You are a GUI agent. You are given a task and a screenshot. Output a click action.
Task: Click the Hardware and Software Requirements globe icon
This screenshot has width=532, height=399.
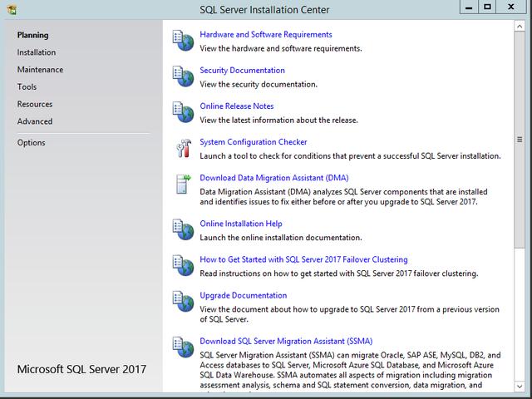183,41
